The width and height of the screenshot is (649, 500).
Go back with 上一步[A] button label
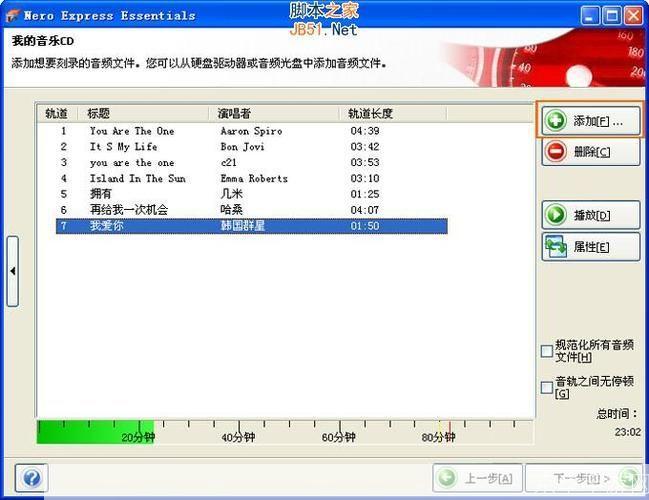coord(489,479)
